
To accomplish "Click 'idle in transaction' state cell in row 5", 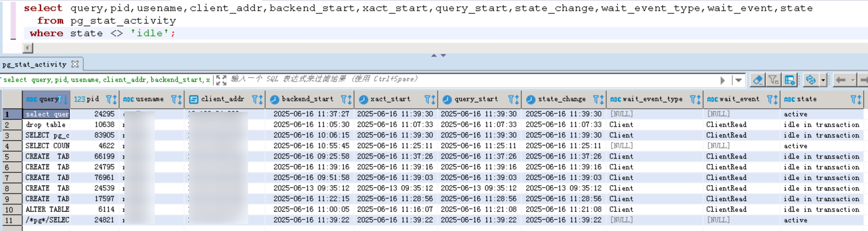I will [x=822, y=156].
